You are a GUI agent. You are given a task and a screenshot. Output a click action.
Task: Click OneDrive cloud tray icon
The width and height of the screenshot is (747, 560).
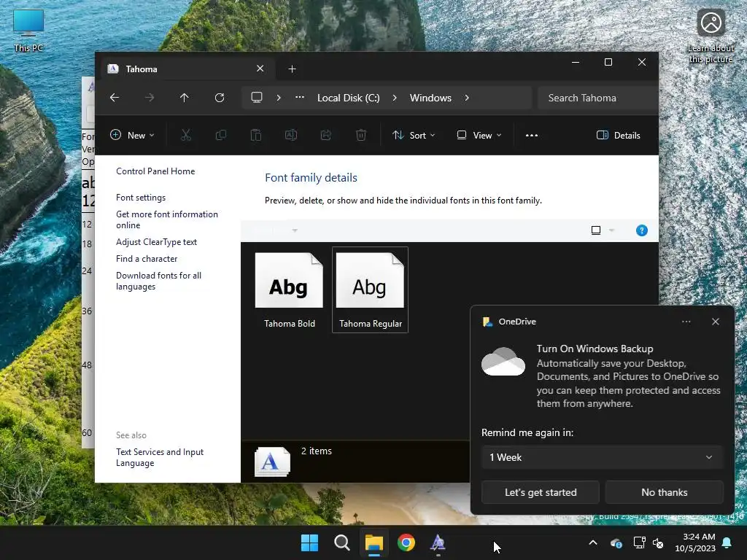click(616, 542)
